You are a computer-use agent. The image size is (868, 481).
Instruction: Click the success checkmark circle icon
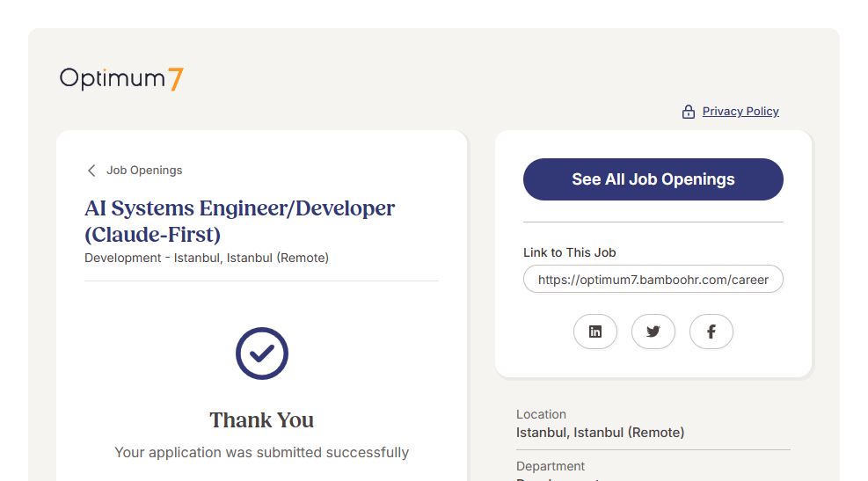pos(262,353)
